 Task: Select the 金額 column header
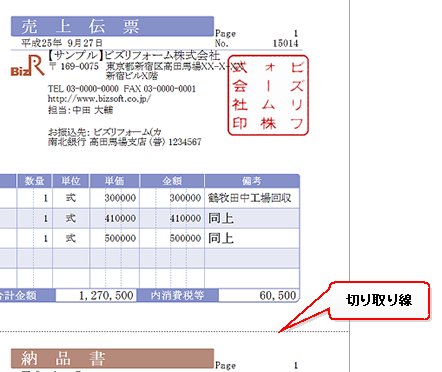pos(172,181)
